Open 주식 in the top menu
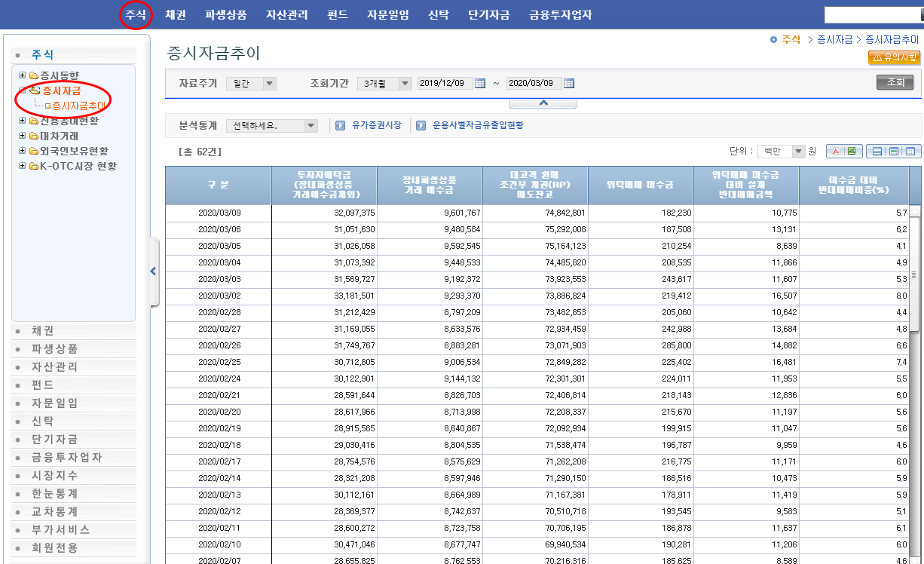Image resolution: width=924 pixels, height=564 pixels. pyautogui.click(x=136, y=14)
